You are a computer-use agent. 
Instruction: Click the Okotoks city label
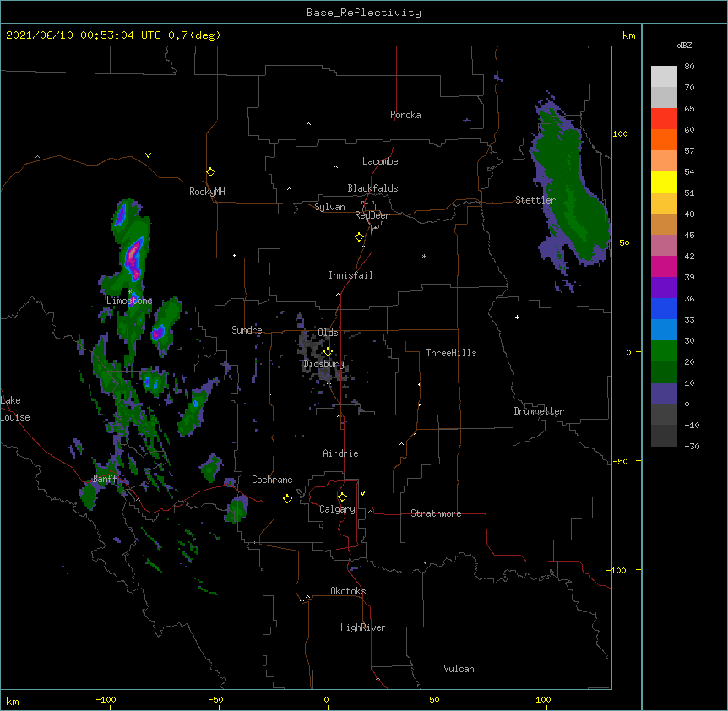tap(348, 591)
